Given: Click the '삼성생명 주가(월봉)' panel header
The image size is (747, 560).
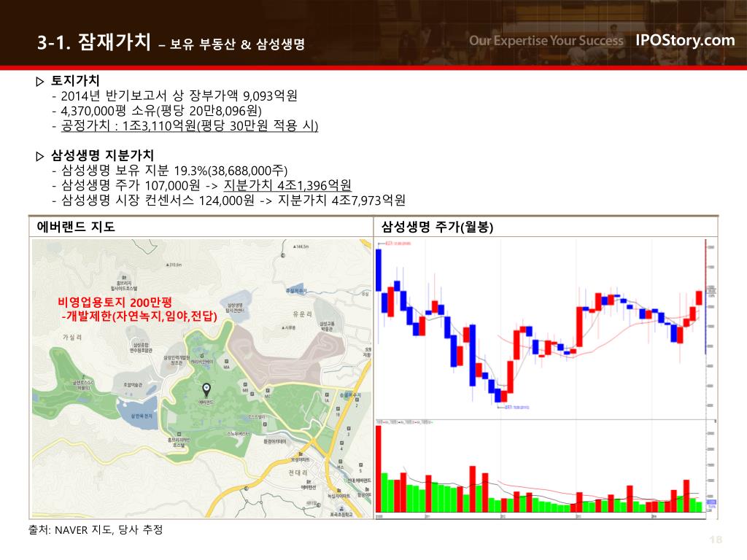Looking at the screenshot, I should coord(437,227).
